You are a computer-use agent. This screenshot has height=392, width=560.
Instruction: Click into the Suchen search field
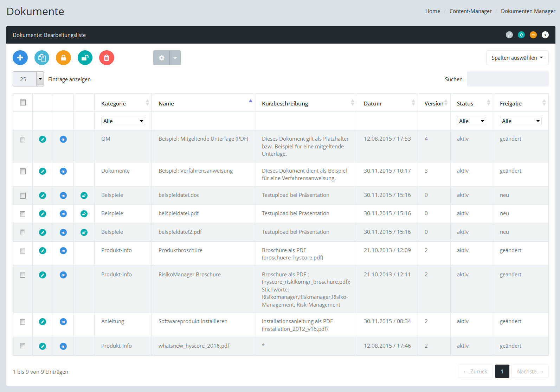tap(507, 79)
